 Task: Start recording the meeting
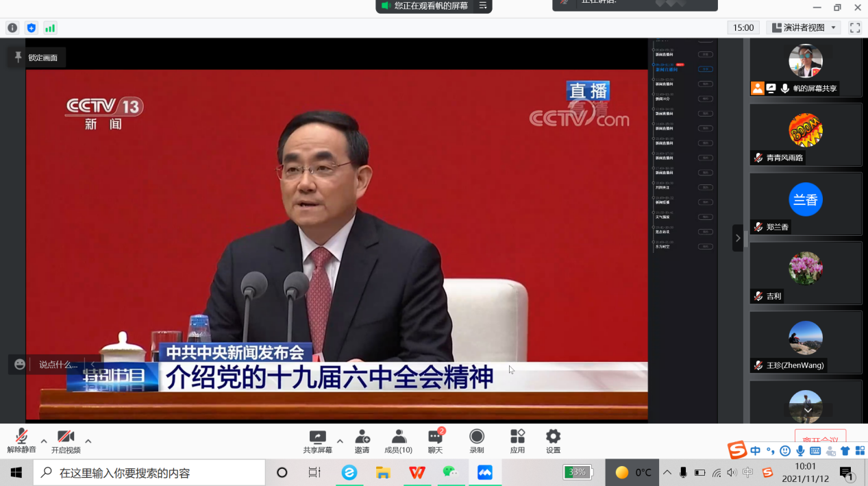point(476,441)
